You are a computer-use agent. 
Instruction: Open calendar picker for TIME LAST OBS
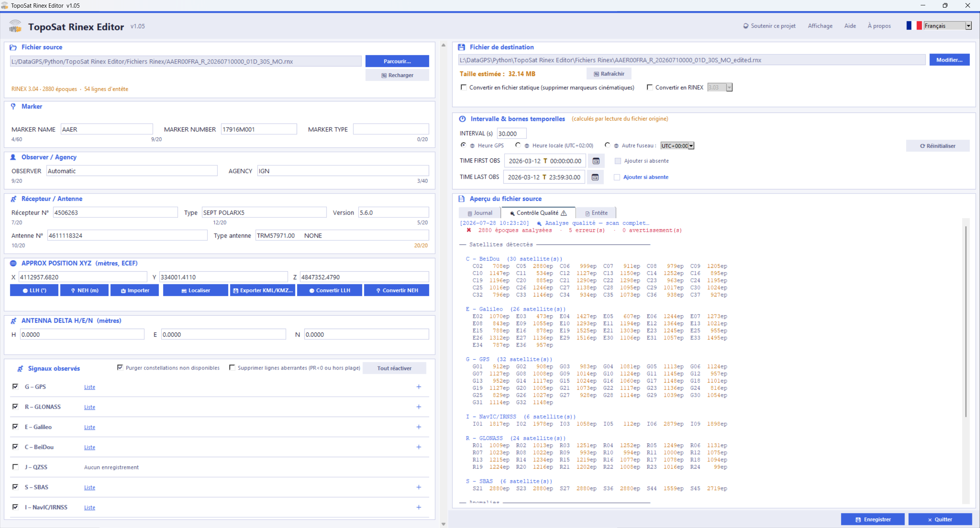[x=595, y=177]
